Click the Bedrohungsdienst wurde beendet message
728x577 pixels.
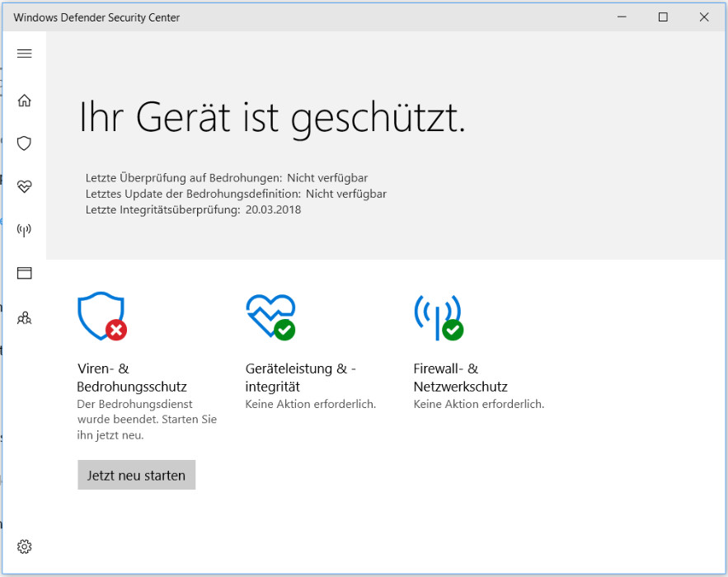(x=147, y=420)
